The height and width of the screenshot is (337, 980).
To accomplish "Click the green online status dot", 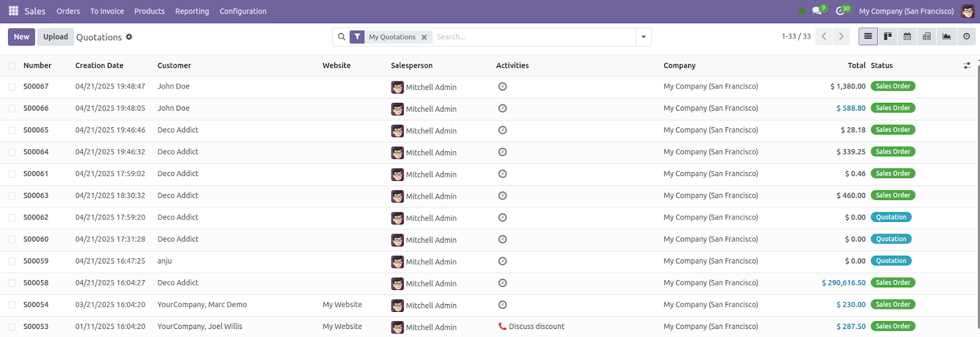I will 802,11.
